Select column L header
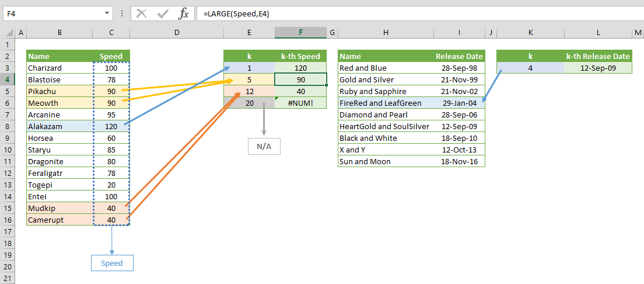The height and width of the screenshot is (284, 644). (598, 33)
